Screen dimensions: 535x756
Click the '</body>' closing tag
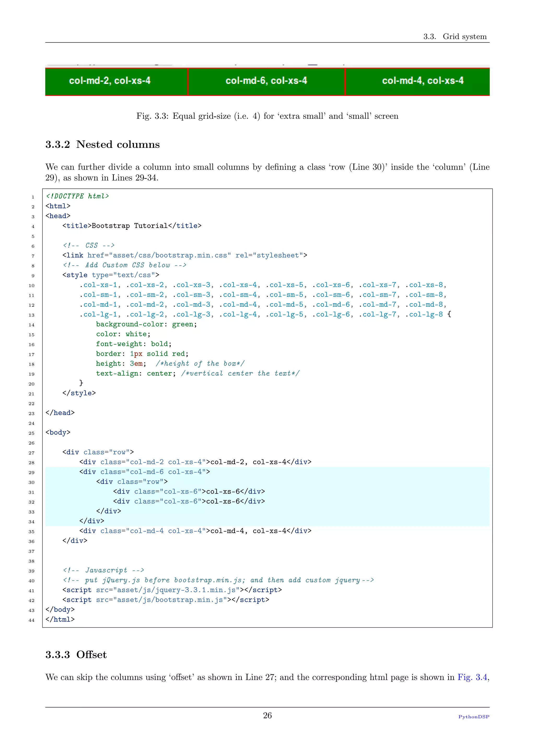pyautogui.click(x=60, y=610)
